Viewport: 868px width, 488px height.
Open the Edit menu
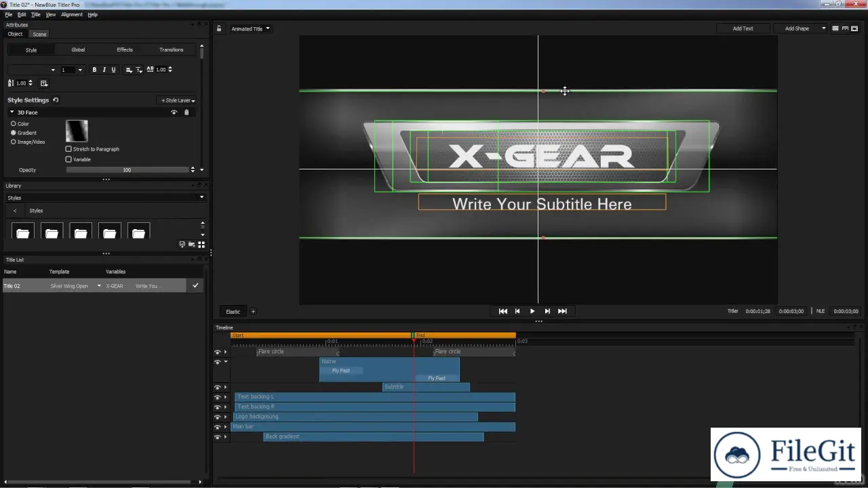tap(22, 14)
